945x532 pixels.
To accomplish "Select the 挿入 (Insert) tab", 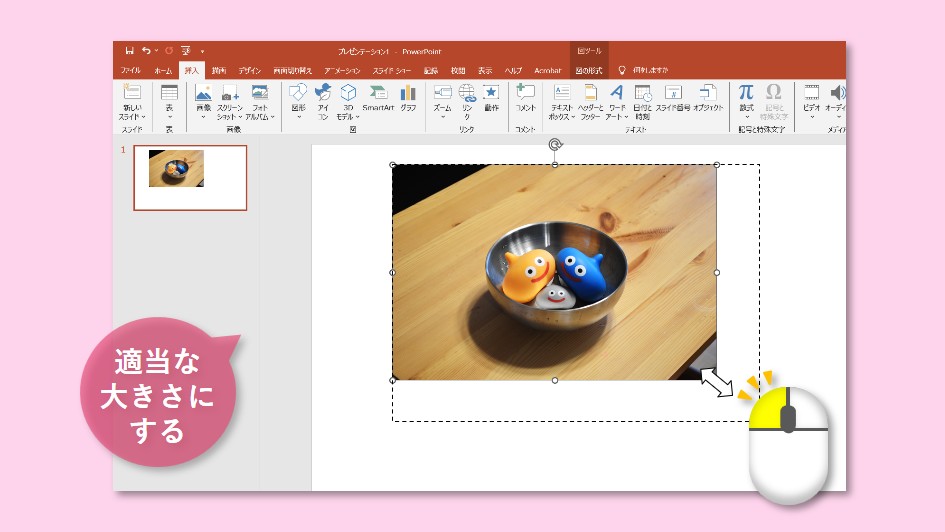I will [192, 70].
